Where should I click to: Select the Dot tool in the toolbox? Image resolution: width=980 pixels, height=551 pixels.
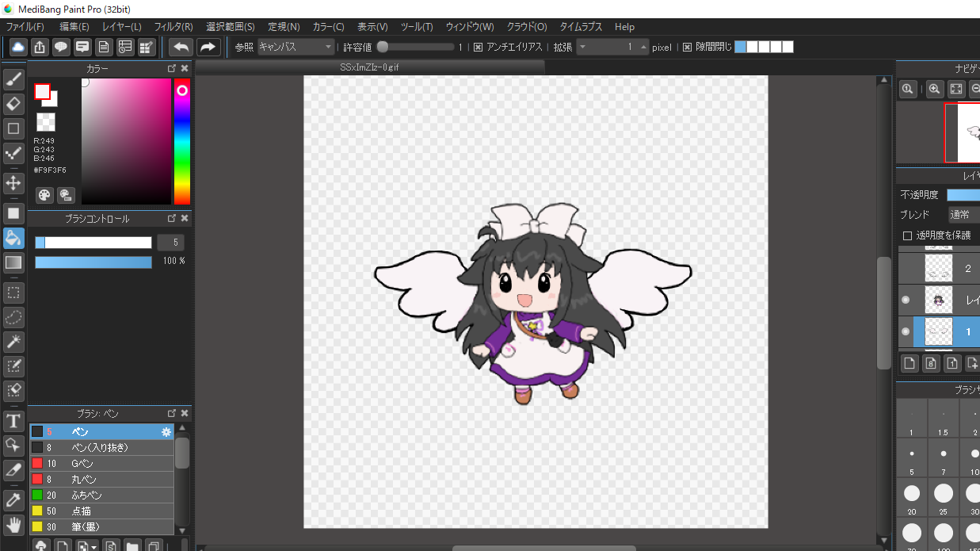[x=13, y=153]
